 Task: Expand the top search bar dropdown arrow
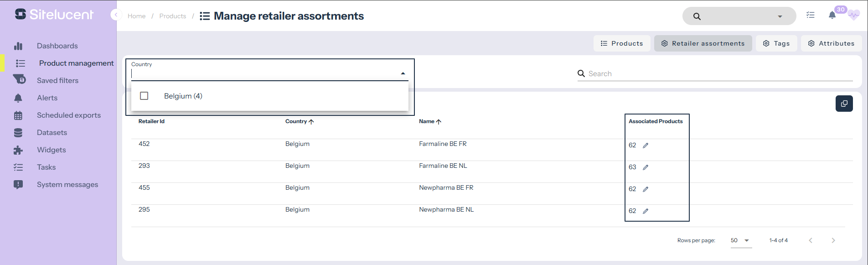pos(780,16)
